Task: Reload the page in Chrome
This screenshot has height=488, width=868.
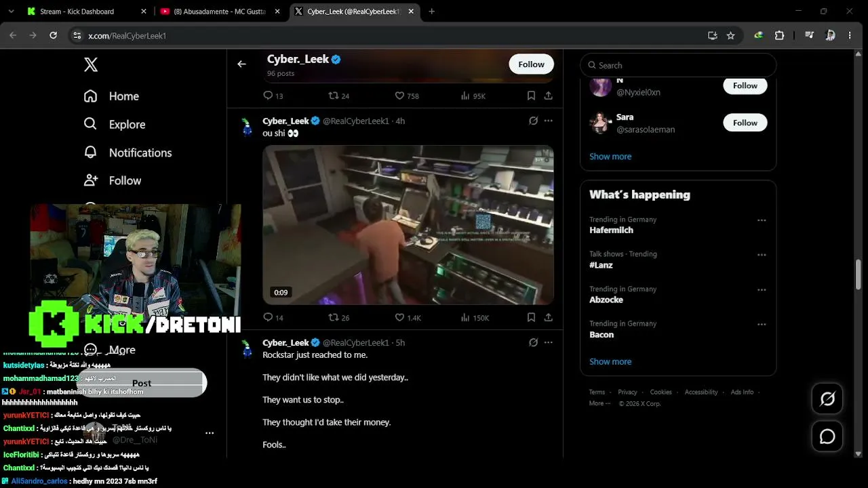Action: (x=53, y=35)
